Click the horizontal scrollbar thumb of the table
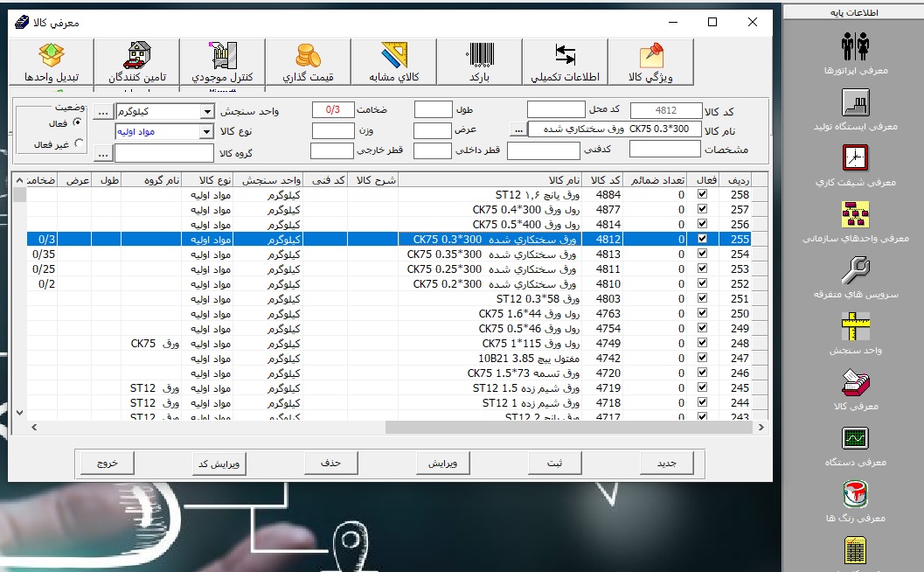The width and height of the screenshot is (924, 572). pyautogui.click(x=569, y=428)
